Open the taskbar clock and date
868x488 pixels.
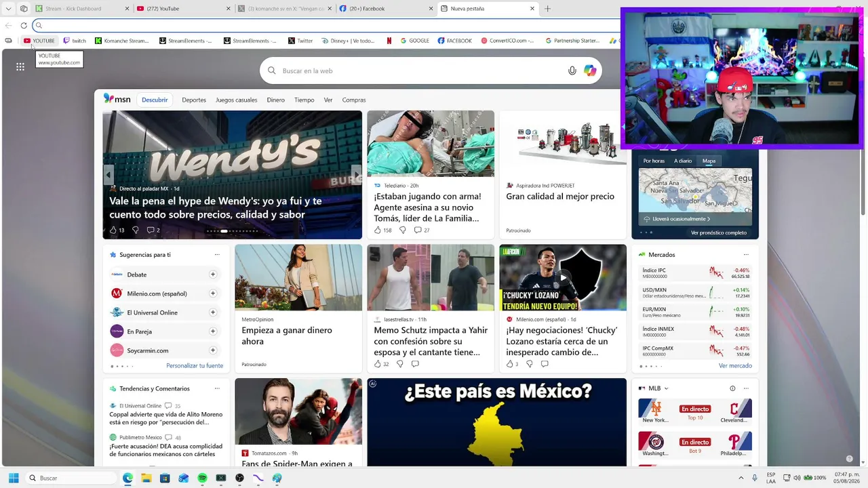point(845,478)
